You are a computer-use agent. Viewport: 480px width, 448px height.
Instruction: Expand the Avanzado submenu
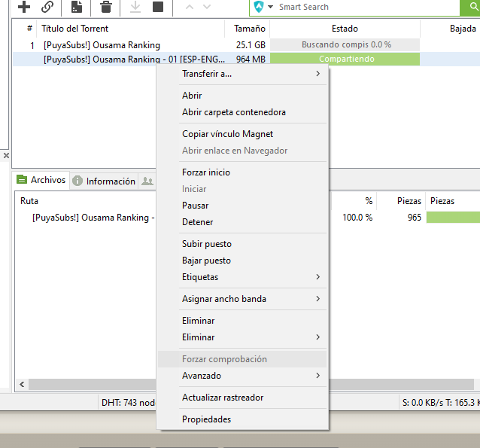(x=242, y=376)
